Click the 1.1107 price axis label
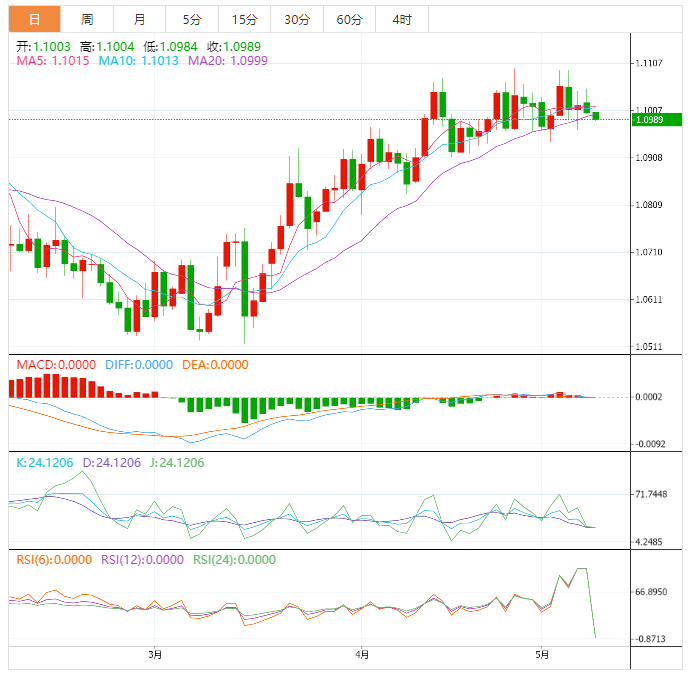Screen dimensions: 691x677 point(651,63)
